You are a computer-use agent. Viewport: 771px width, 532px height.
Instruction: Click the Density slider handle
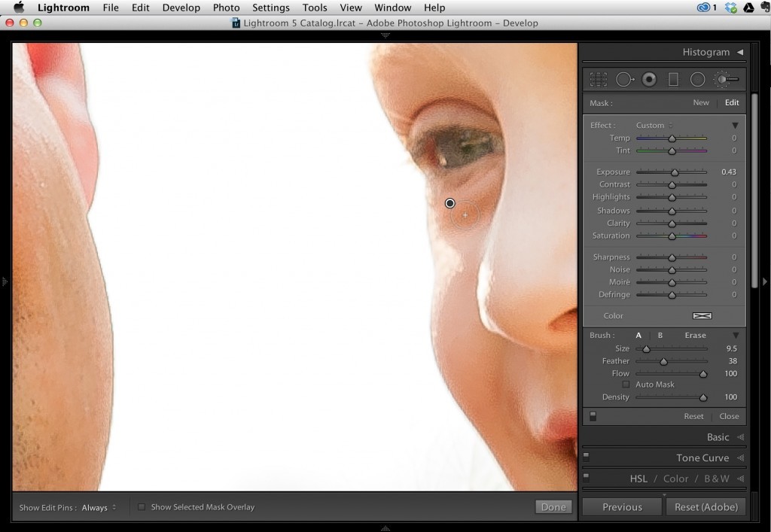click(x=703, y=397)
